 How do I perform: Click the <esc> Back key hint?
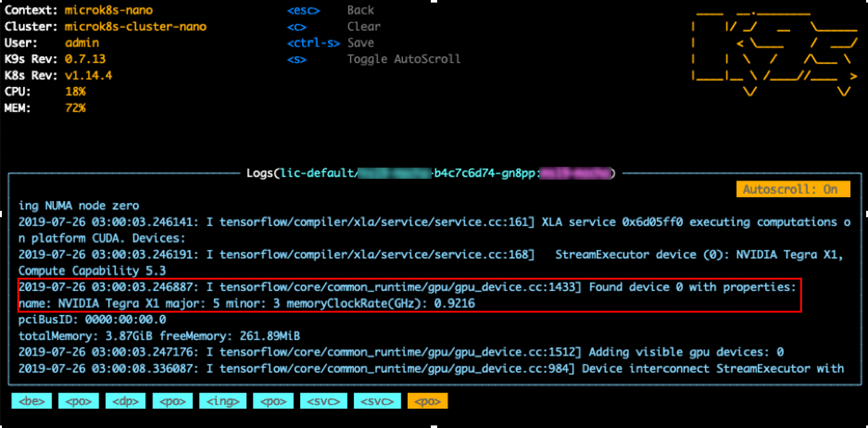click(x=330, y=11)
